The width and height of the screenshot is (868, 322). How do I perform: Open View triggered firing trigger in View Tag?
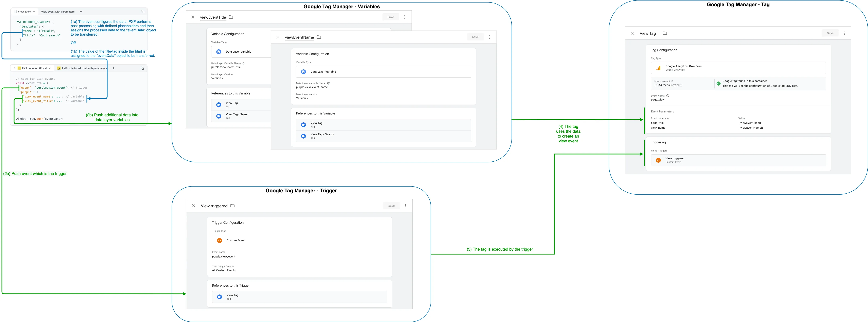[738, 160]
